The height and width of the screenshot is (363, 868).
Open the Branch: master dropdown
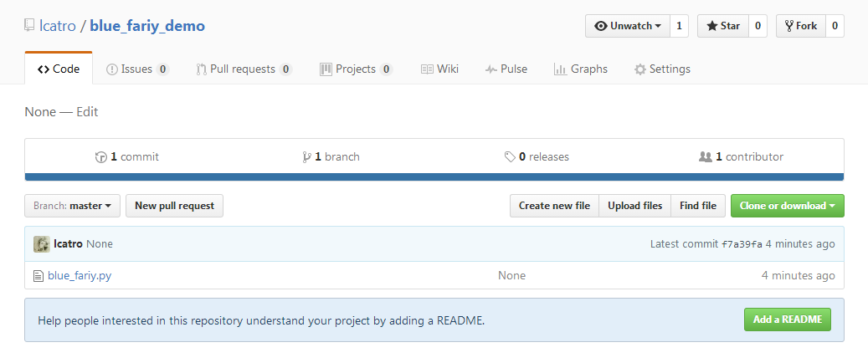point(73,206)
